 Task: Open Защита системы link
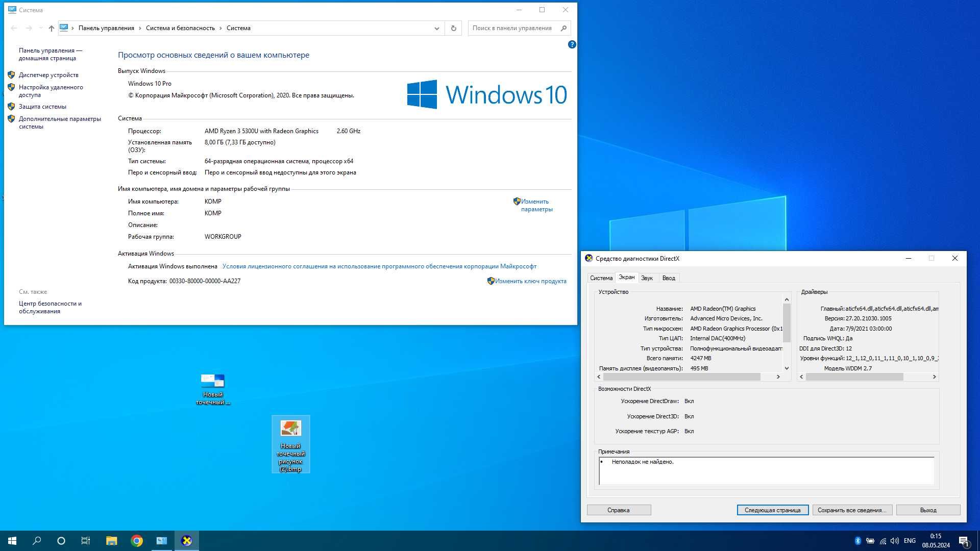42,107
